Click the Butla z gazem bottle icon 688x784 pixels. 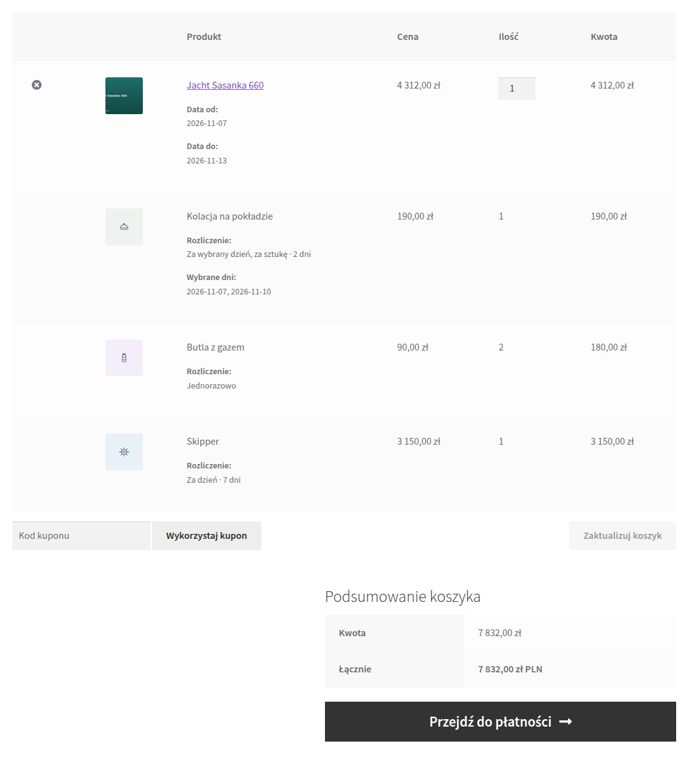point(124,357)
